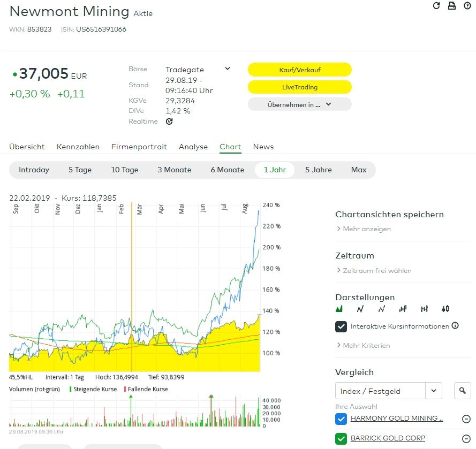Click the Kauf/Verkauf button
476x449 pixels.
[x=299, y=70]
